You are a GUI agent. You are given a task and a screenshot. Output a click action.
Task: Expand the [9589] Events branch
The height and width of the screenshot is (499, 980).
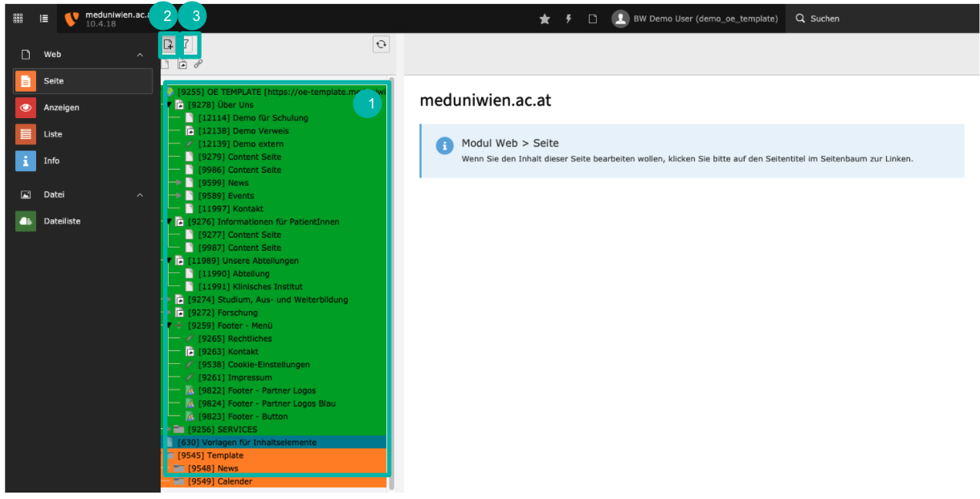[180, 196]
